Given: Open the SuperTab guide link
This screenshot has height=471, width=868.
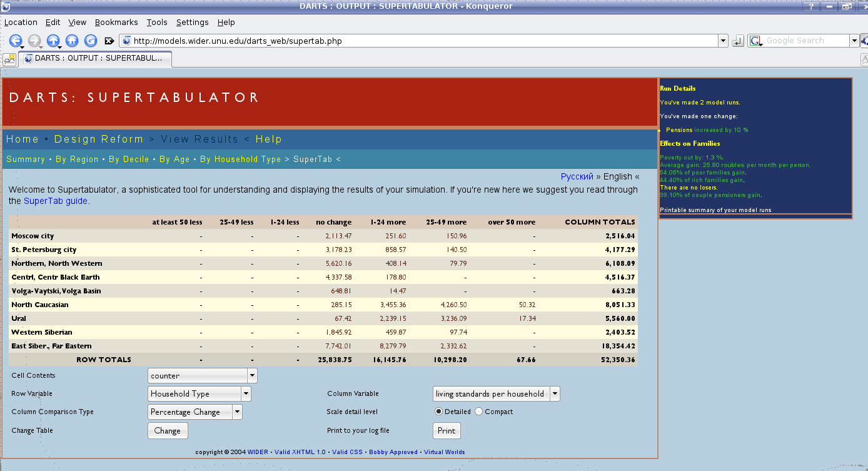Looking at the screenshot, I should click(x=56, y=201).
